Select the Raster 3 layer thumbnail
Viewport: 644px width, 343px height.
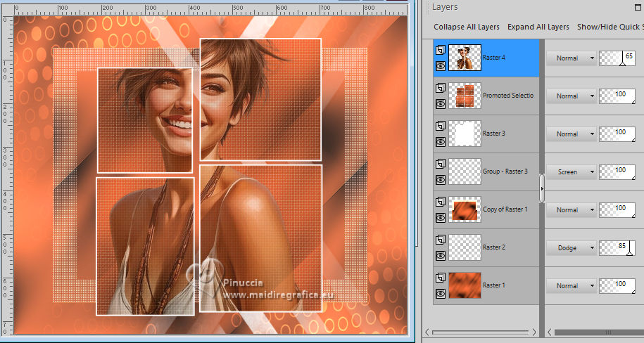click(465, 134)
